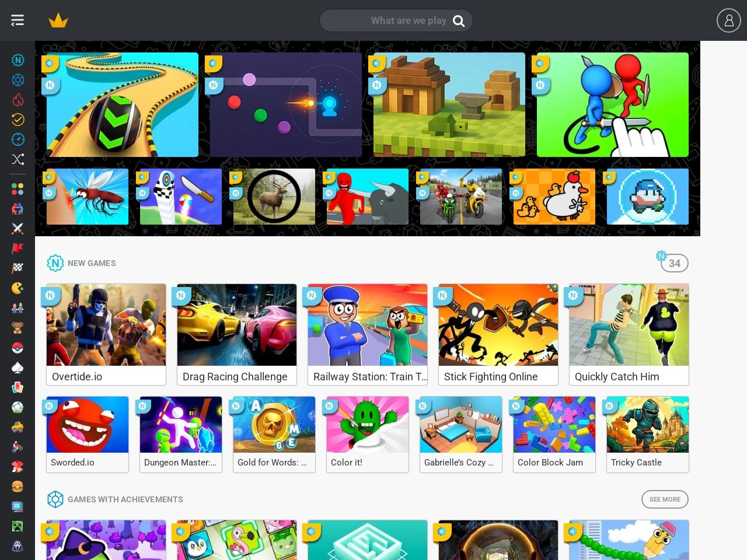
Task: Open the burger food category icon
Action: pos(18,487)
